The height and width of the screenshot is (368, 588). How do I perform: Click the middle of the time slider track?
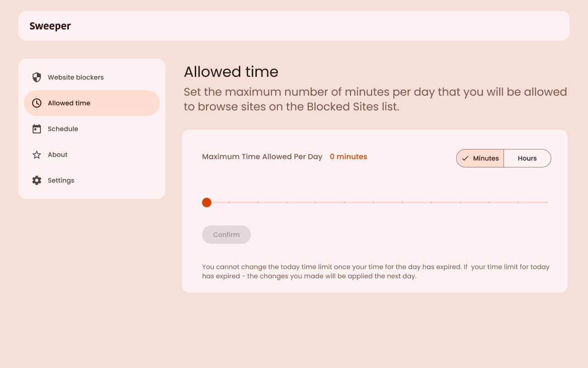377,202
